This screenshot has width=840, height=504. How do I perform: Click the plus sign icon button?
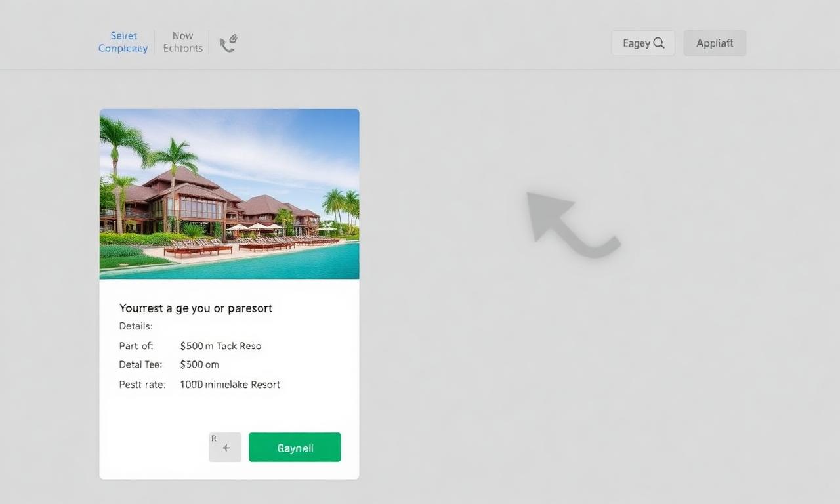point(225,447)
